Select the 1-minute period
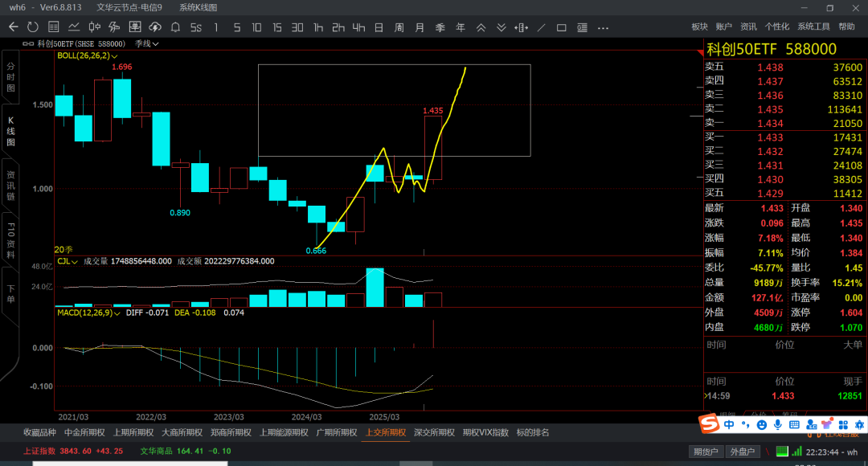Screen dimensions: 868x466 [216, 27]
